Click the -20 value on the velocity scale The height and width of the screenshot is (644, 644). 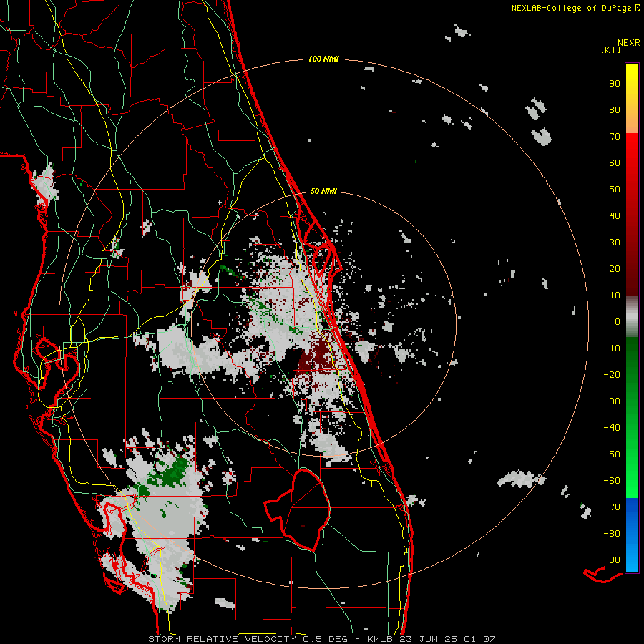[x=612, y=375]
